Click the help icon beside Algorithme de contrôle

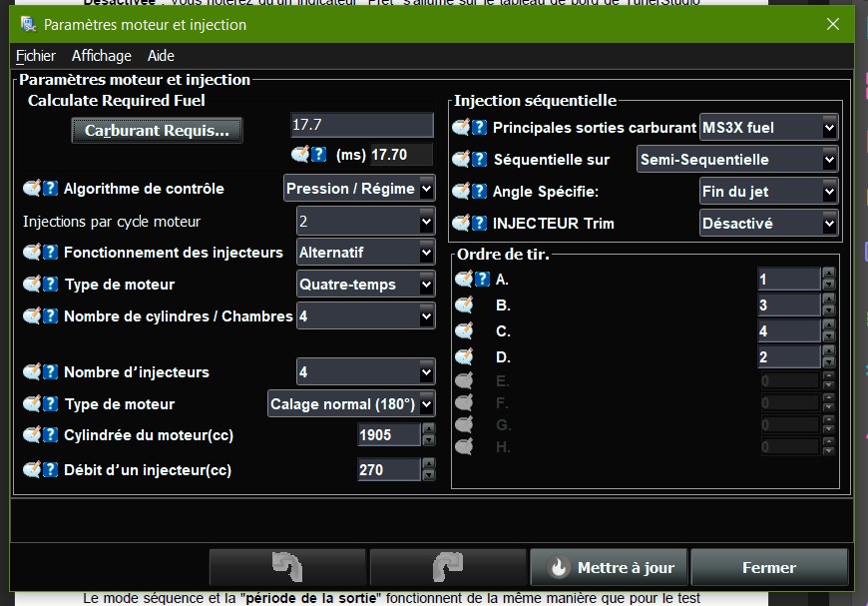pos(51,188)
